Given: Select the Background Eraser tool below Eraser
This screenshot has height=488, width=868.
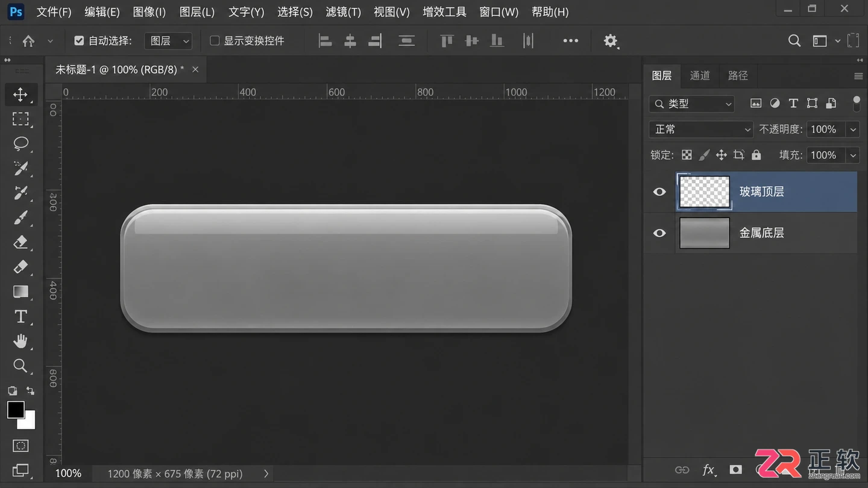Looking at the screenshot, I should coord(20,267).
